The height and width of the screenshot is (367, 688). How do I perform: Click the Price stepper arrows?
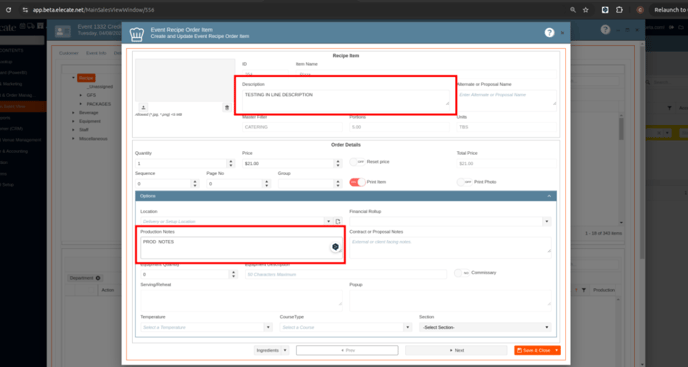[338, 163]
